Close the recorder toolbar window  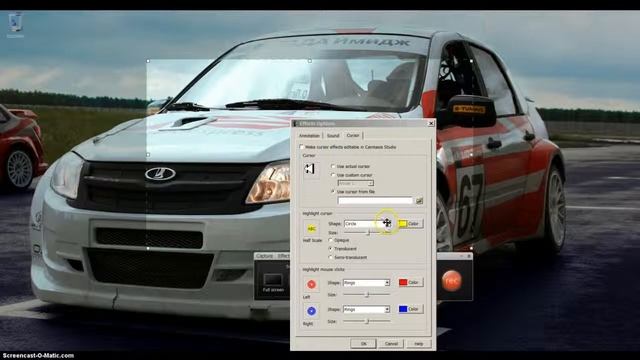(x=469, y=256)
